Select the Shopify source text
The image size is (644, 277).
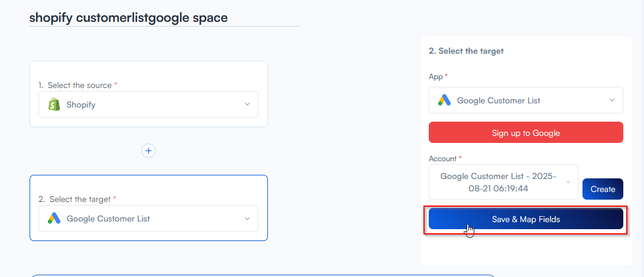[81, 105]
